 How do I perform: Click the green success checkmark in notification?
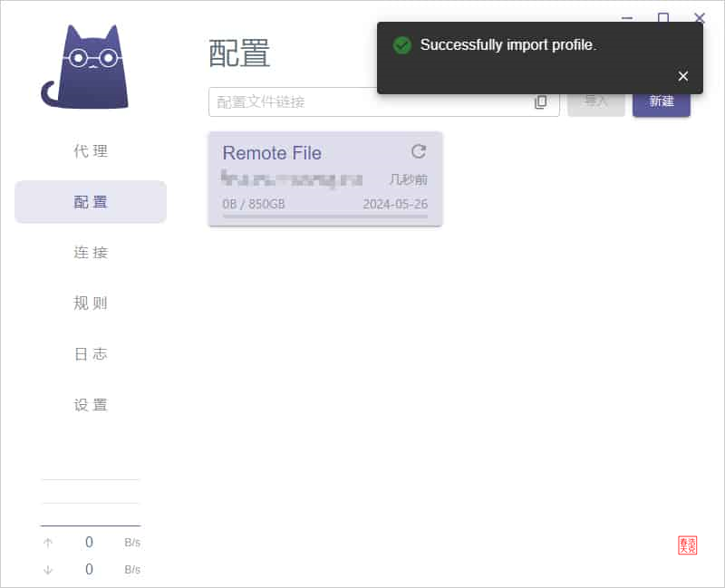pos(402,44)
